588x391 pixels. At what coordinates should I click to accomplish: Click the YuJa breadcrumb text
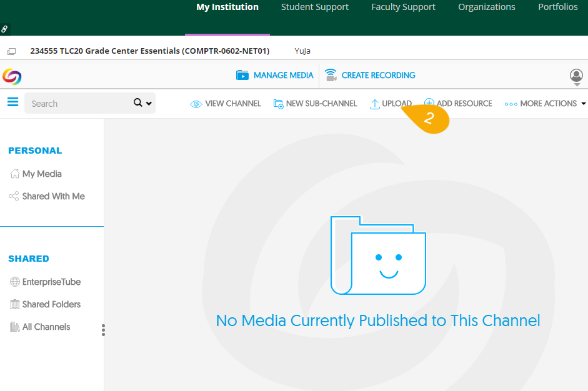click(x=302, y=51)
